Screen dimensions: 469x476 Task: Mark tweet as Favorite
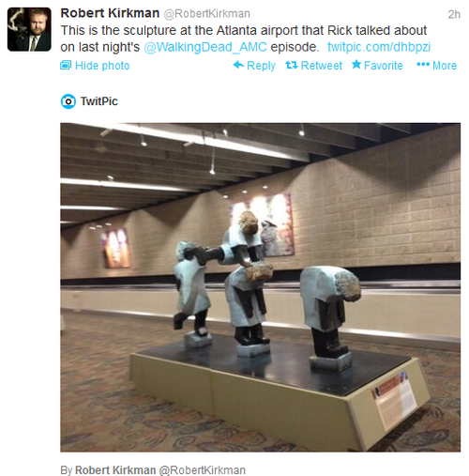click(x=384, y=66)
